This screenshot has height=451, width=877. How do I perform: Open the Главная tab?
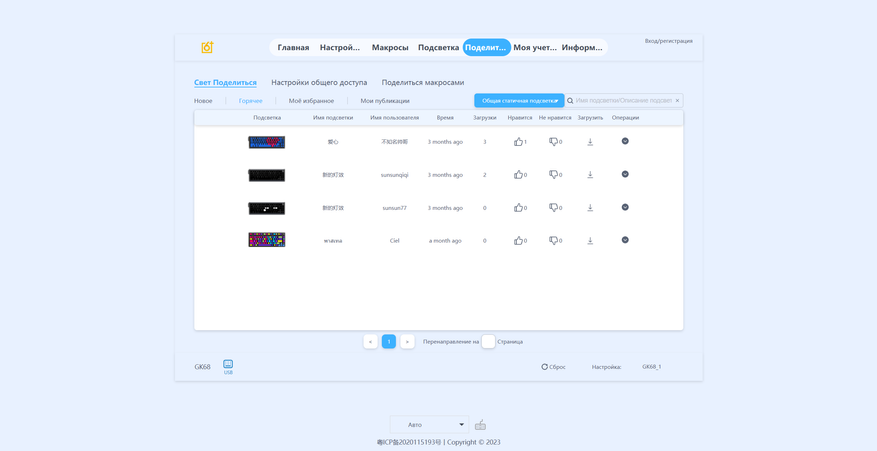click(x=293, y=48)
